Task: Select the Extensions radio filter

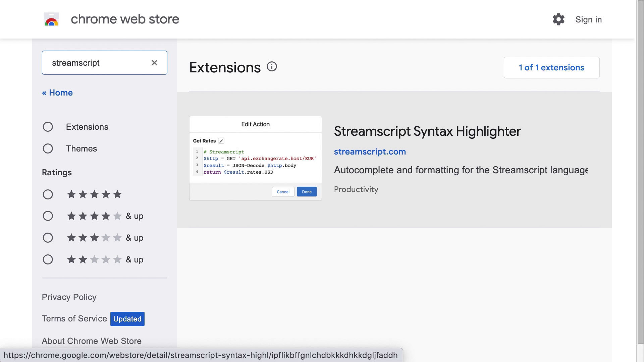Action: (x=48, y=127)
